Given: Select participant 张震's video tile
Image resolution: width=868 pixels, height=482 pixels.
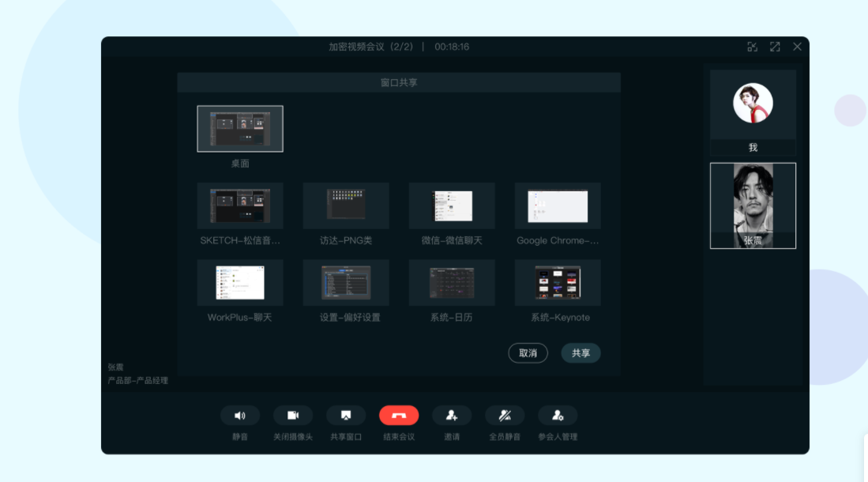Looking at the screenshot, I should click(x=753, y=205).
